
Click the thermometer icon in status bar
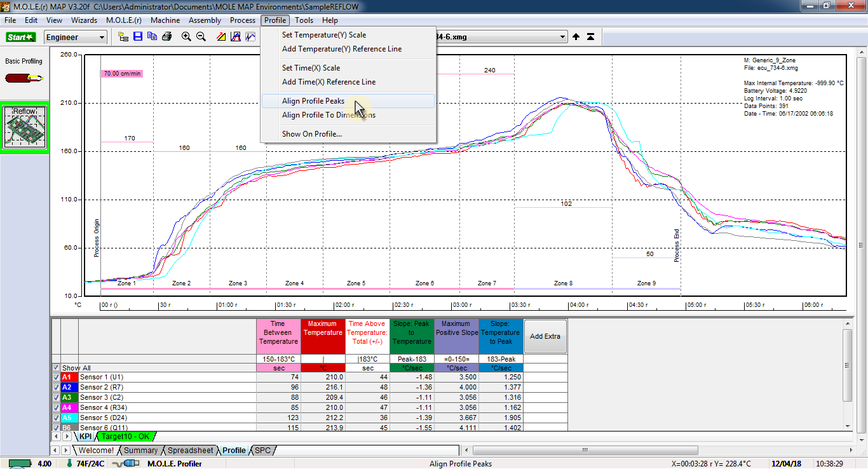pos(69,463)
